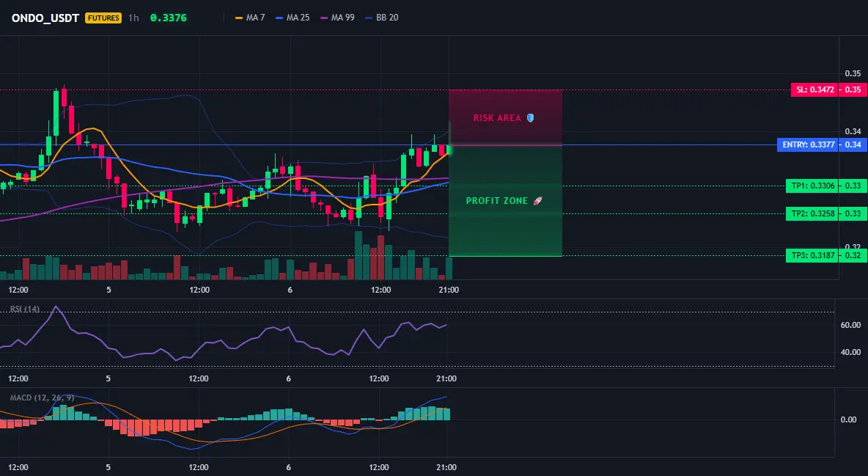Click the 1h timeframe label
This screenshot has height=476, width=868.
133,18
